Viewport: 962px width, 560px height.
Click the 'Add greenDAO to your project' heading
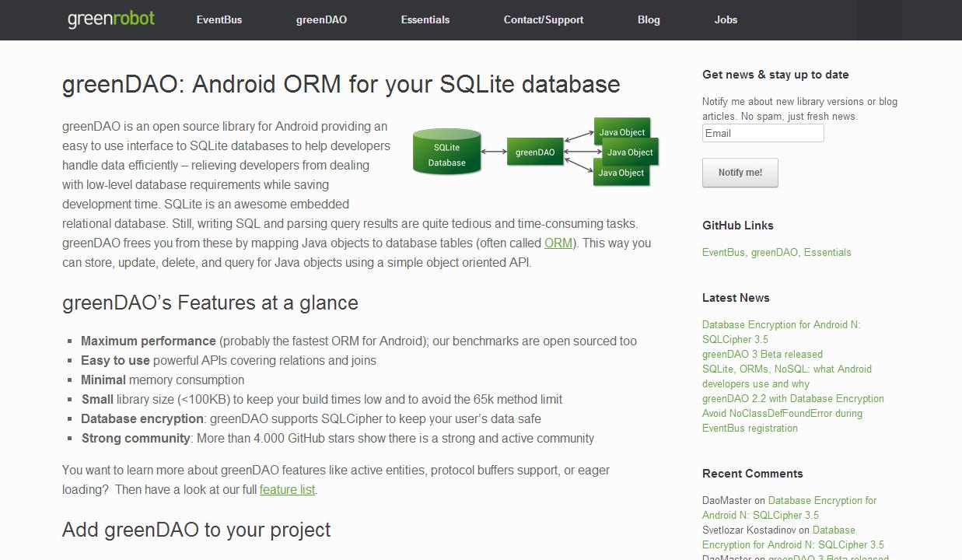[197, 530]
